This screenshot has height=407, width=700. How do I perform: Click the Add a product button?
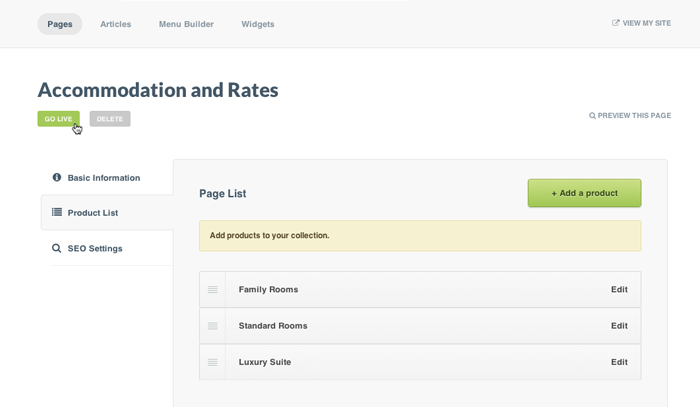[x=584, y=193]
